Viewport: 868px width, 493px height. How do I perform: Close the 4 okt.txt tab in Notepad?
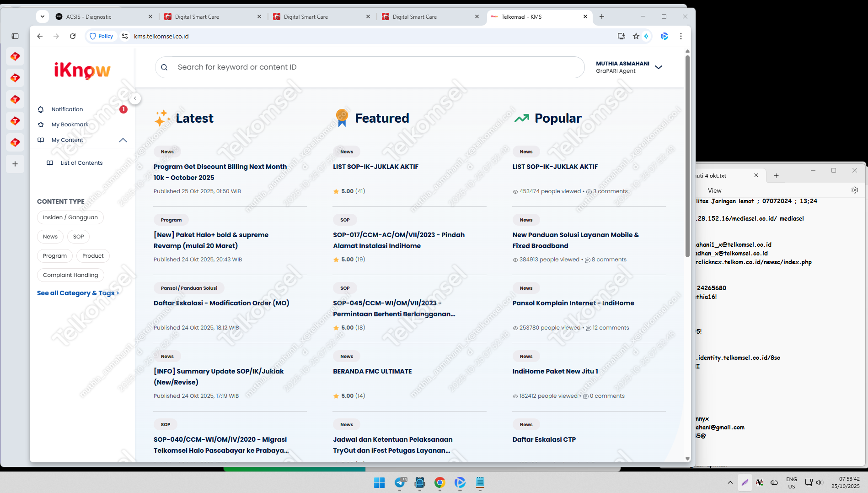[756, 175]
